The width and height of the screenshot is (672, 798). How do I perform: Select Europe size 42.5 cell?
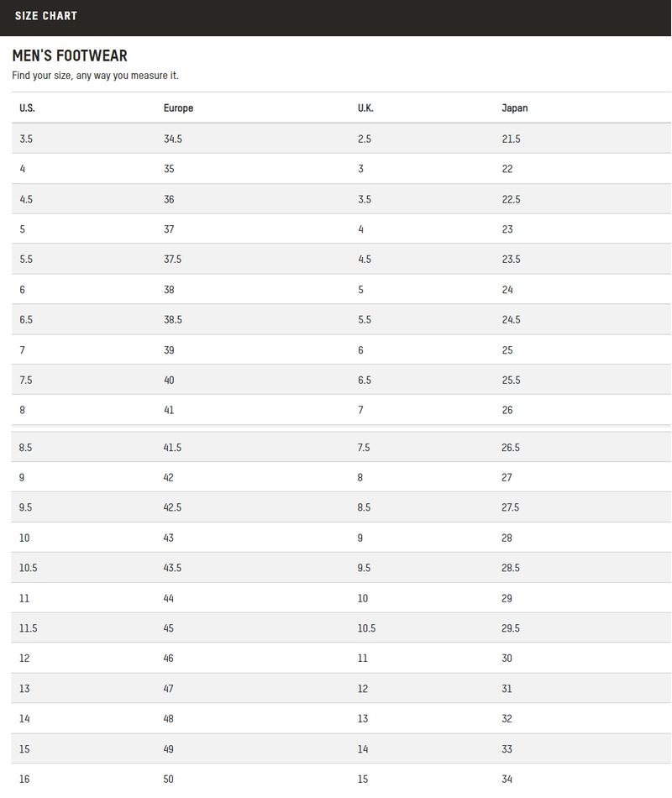click(172, 507)
